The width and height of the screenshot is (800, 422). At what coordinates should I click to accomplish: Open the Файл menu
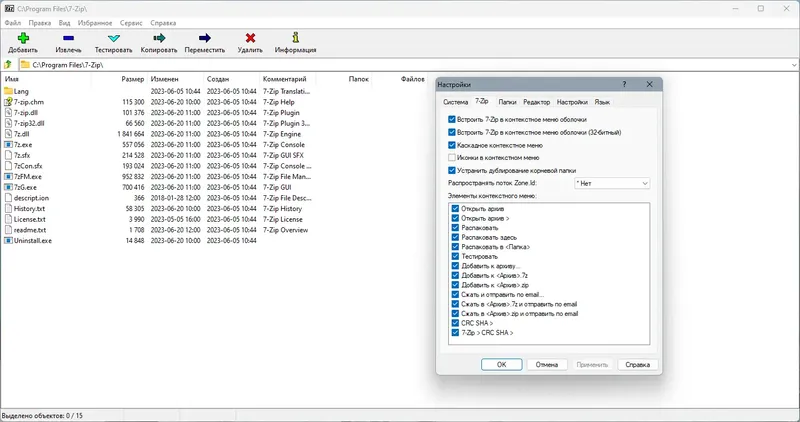(13, 23)
